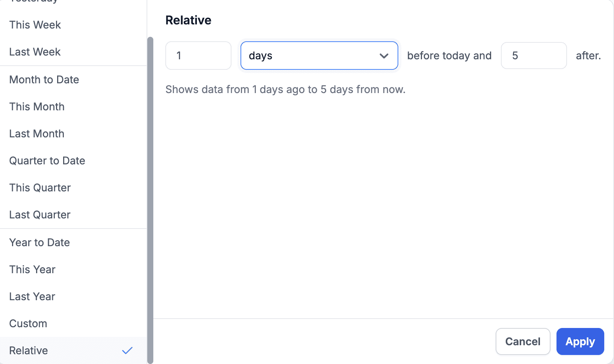The height and width of the screenshot is (364, 614).
Task: Apply the relative date range
Action: click(580, 341)
